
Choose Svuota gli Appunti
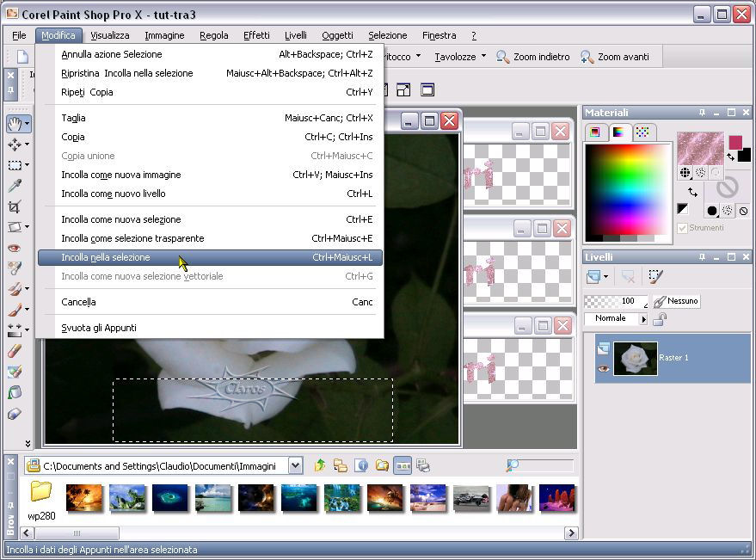tap(210, 328)
